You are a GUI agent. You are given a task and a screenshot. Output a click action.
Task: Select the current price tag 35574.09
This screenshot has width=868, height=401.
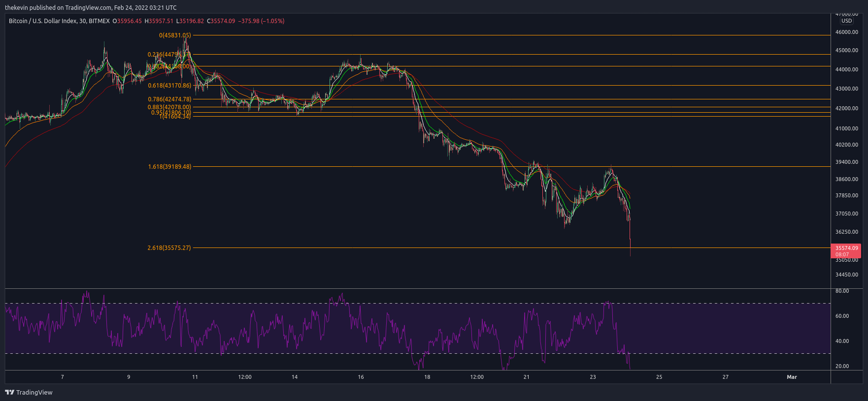[x=846, y=251]
